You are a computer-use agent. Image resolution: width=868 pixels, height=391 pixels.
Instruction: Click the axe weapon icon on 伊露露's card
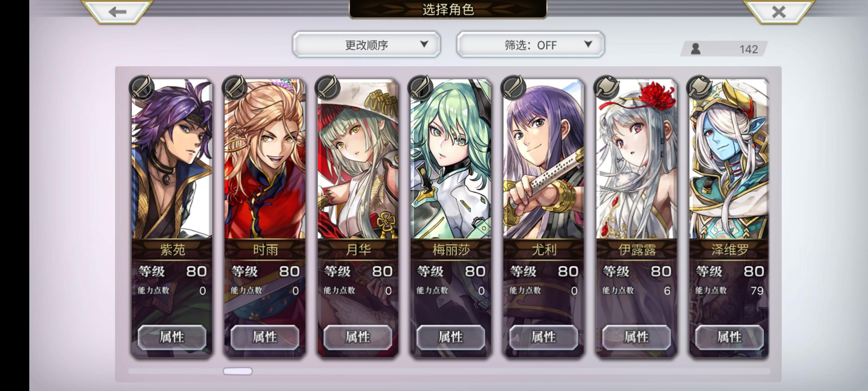coord(606,88)
